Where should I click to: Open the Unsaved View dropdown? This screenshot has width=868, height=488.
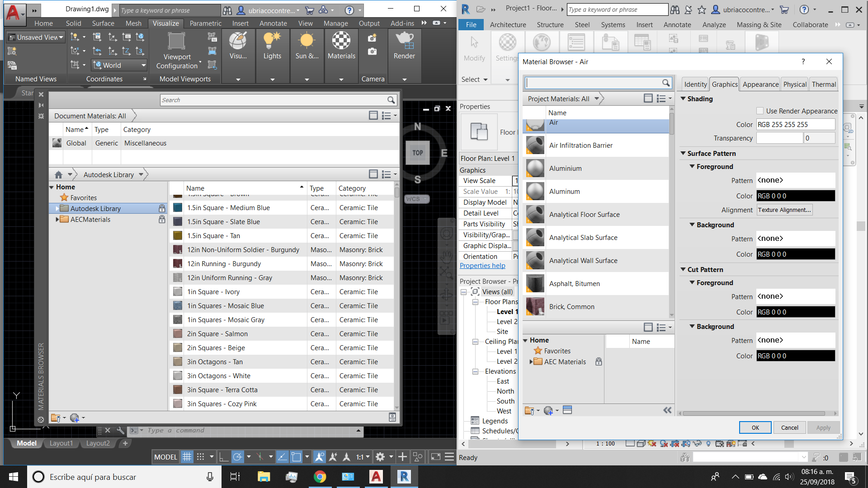(37, 37)
